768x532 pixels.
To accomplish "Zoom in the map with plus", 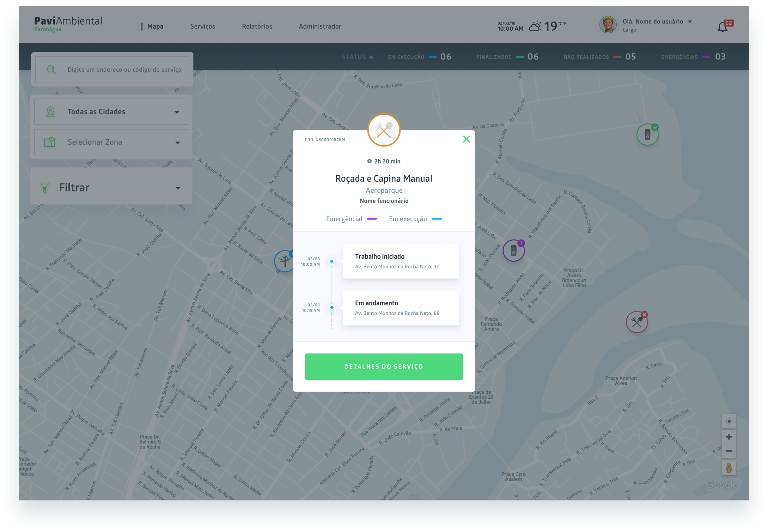I will pos(728,437).
